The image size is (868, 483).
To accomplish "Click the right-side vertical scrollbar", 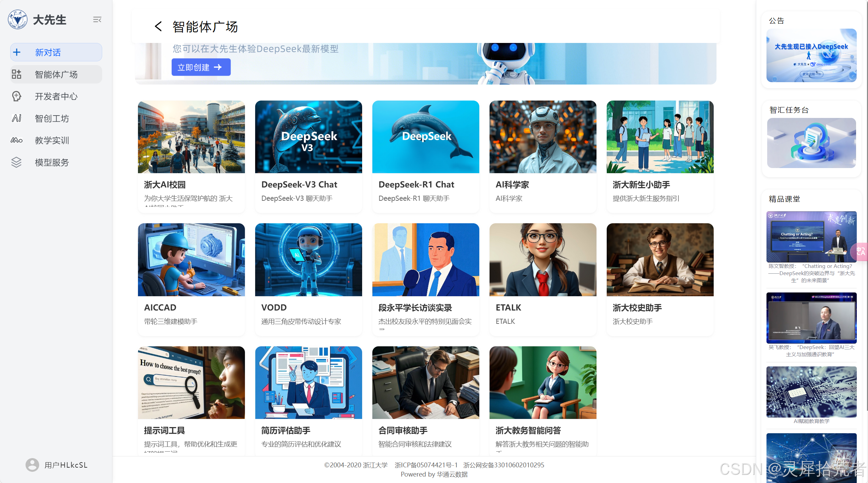I will [x=867, y=205].
